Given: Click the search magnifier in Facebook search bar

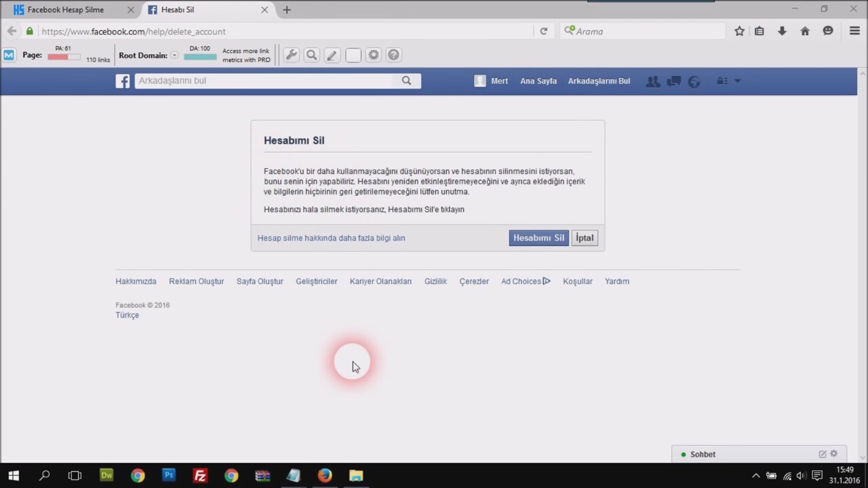Looking at the screenshot, I should click(x=406, y=81).
